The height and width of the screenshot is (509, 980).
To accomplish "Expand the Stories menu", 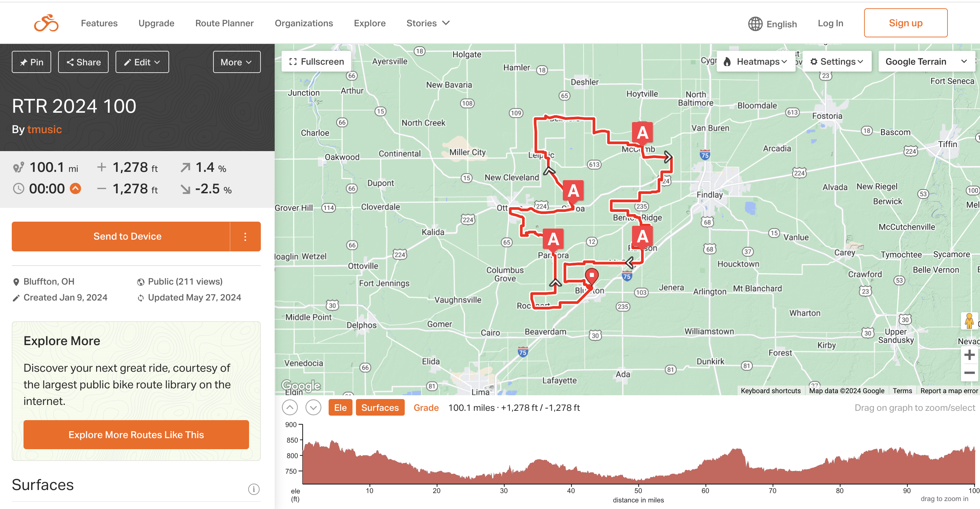I will (x=428, y=23).
